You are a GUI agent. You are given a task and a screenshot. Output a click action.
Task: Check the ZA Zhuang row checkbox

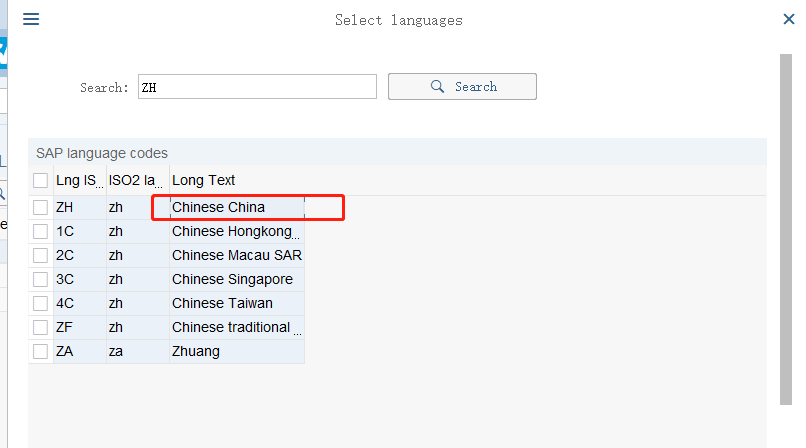coord(40,351)
